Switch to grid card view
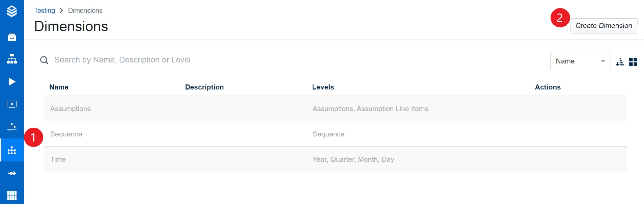Image resolution: width=644 pixels, height=204 pixels. click(633, 62)
